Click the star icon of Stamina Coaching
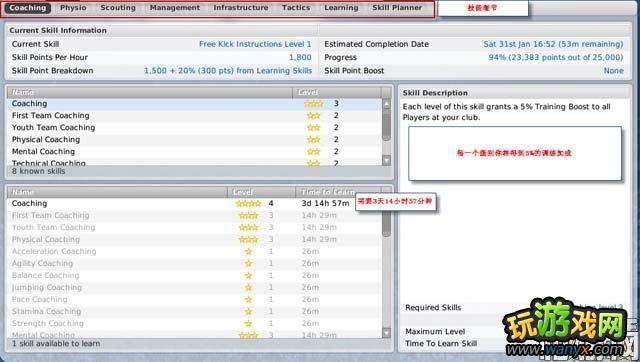This screenshot has height=362, width=640. (248, 311)
